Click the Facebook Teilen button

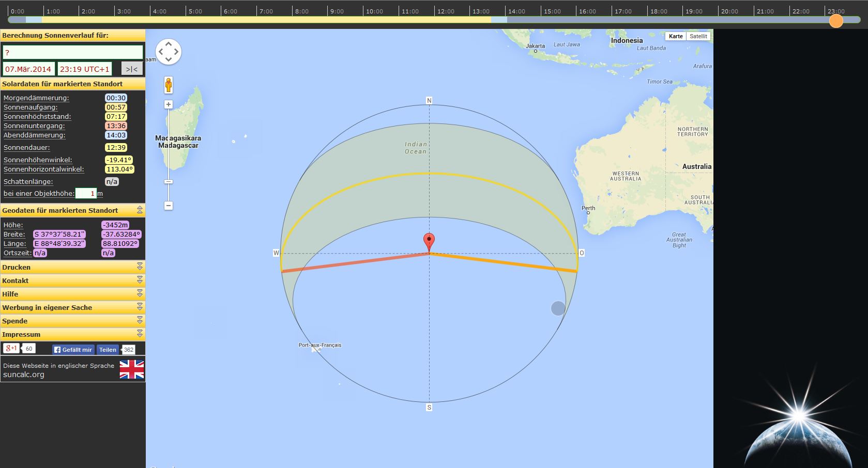pyautogui.click(x=108, y=350)
